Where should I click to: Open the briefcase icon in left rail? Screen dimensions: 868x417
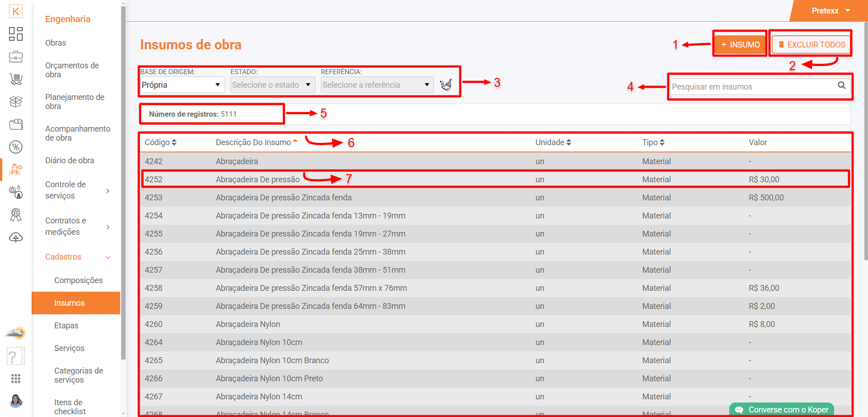point(16,57)
